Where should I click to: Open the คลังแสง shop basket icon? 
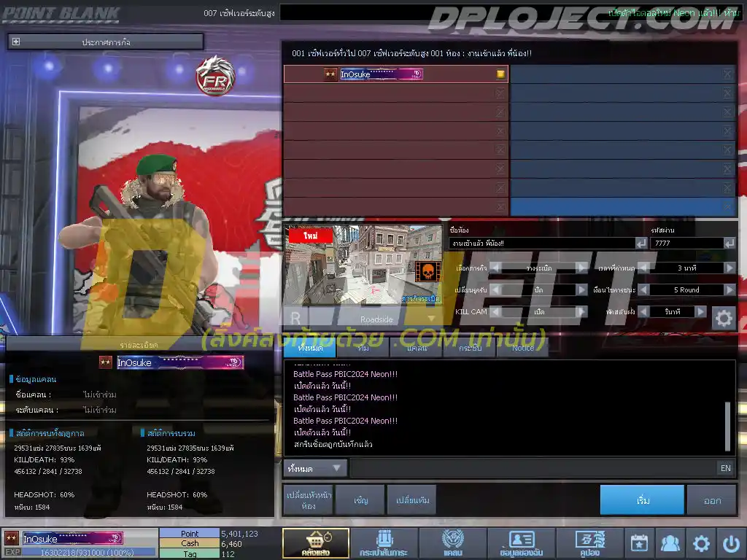click(x=316, y=542)
